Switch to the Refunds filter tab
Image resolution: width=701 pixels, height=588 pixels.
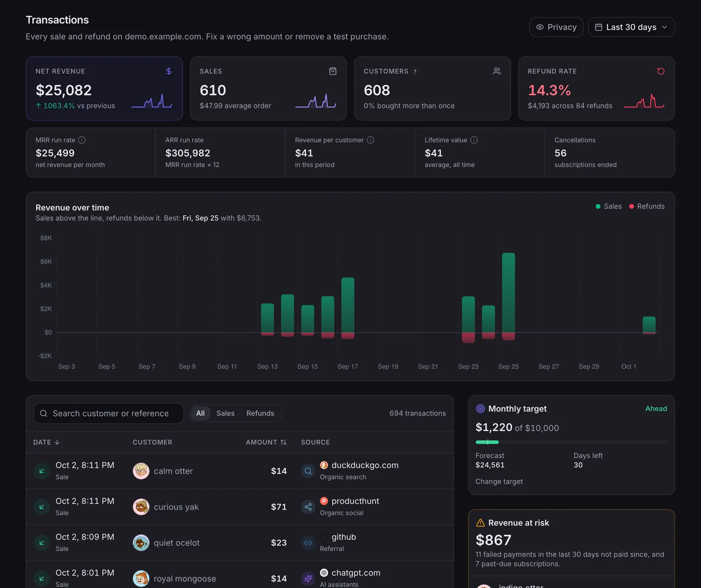[x=260, y=413]
